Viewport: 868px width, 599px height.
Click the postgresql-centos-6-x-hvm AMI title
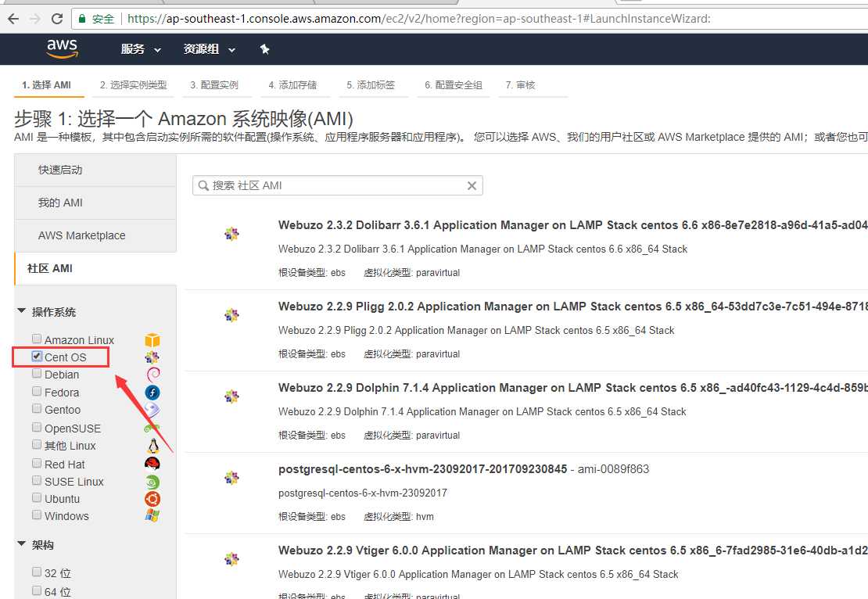422,469
